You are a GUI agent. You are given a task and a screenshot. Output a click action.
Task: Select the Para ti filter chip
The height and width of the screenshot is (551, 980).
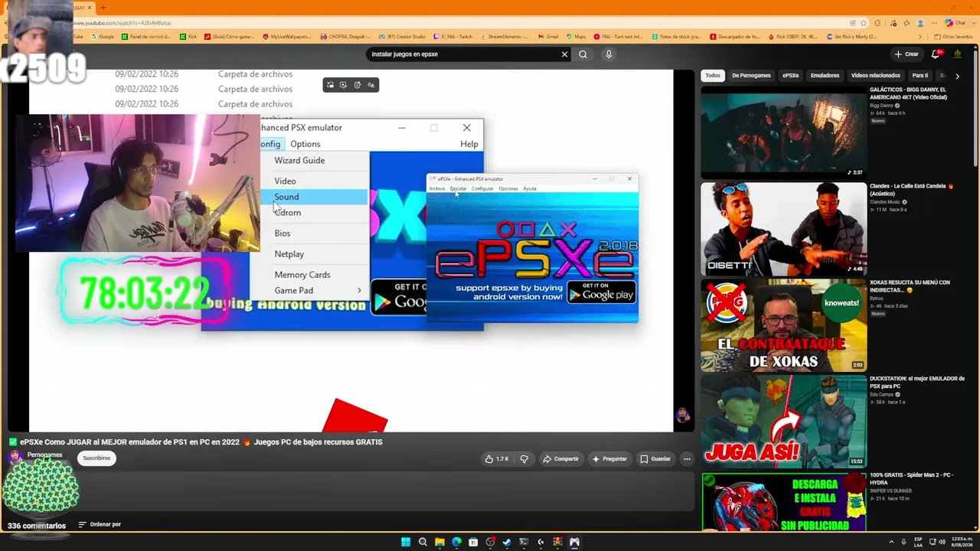[x=920, y=76]
